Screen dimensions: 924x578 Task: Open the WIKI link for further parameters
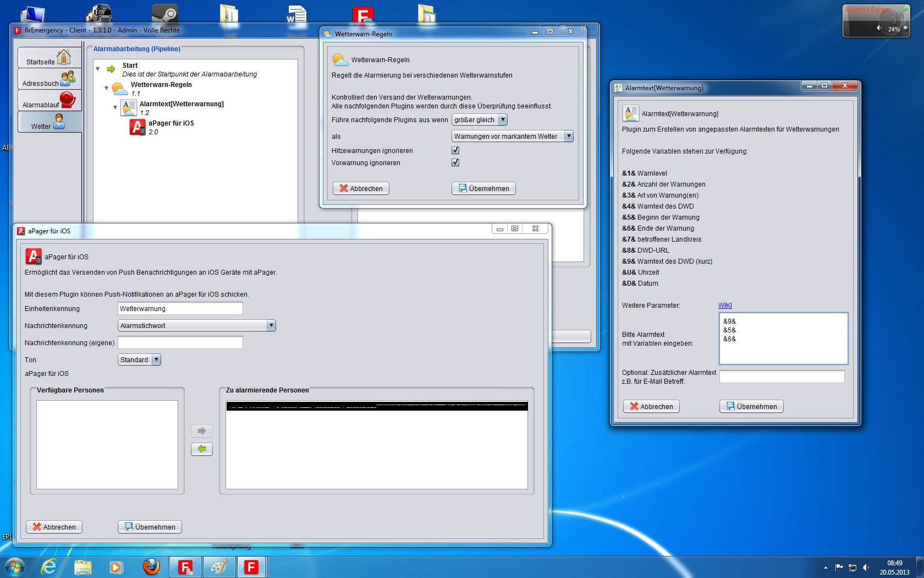click(x=725, y=306)
